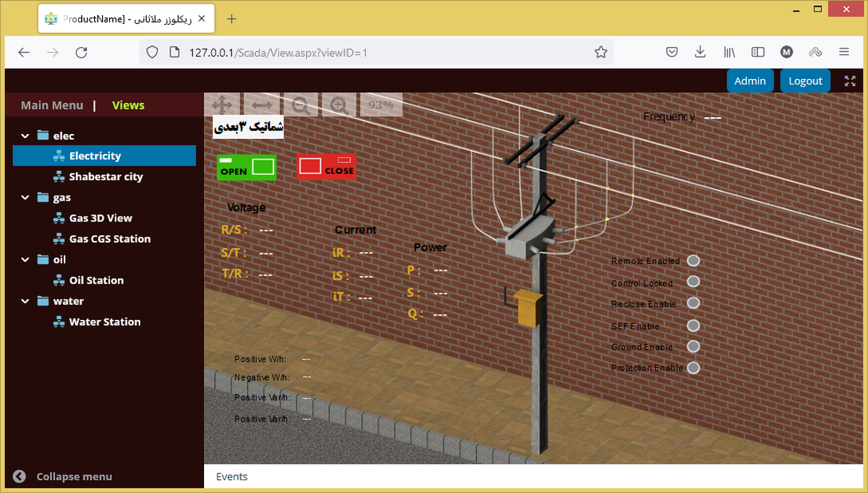Screen dimensions: 868x493
Task: Zoom in using the magnifier plus icon
Action: click(339, 105)
